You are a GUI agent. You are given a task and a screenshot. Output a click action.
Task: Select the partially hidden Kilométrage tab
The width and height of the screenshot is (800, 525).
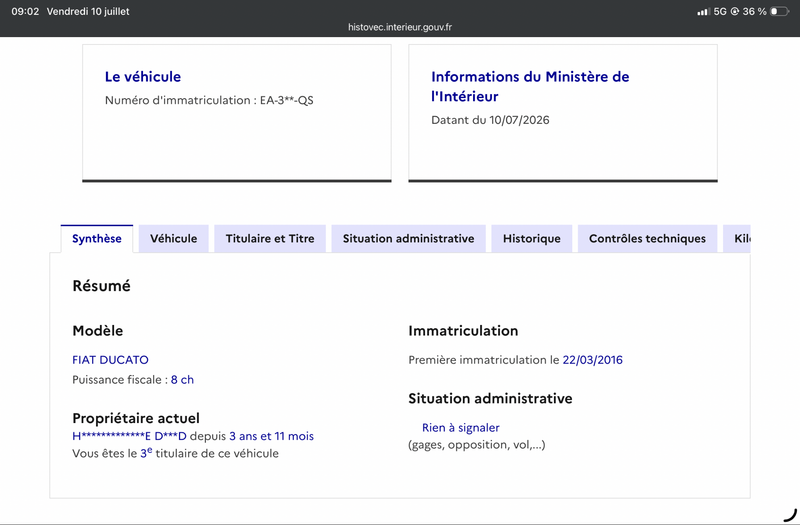(737, 239)
